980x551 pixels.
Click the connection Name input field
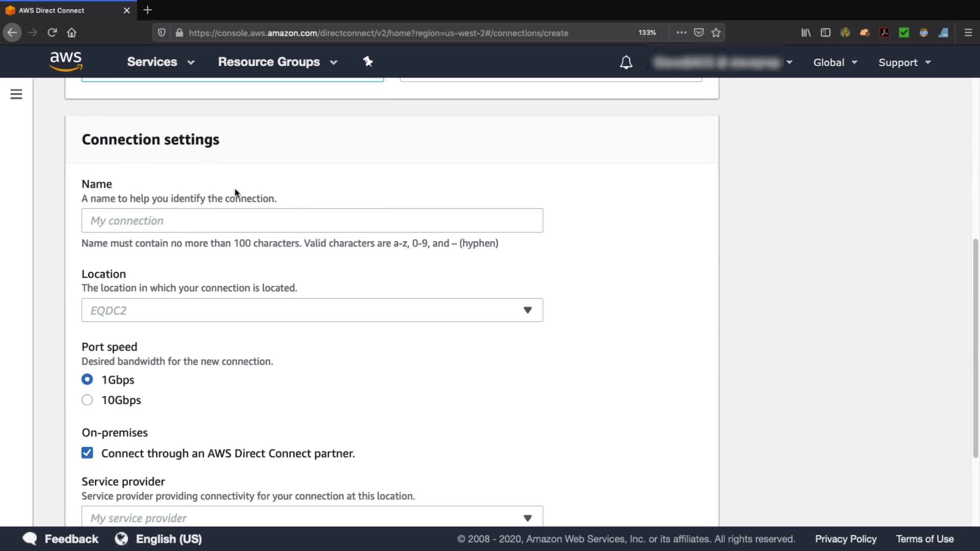tap(312, 220)
